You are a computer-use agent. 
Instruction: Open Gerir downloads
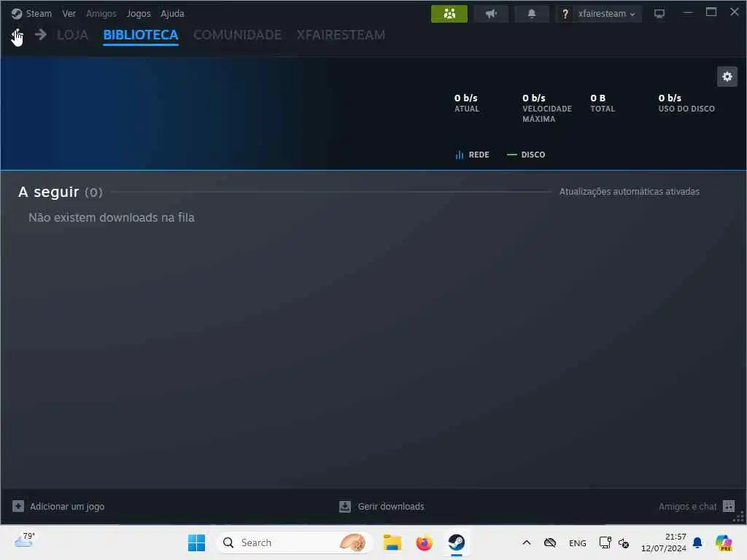coord(391,506)
